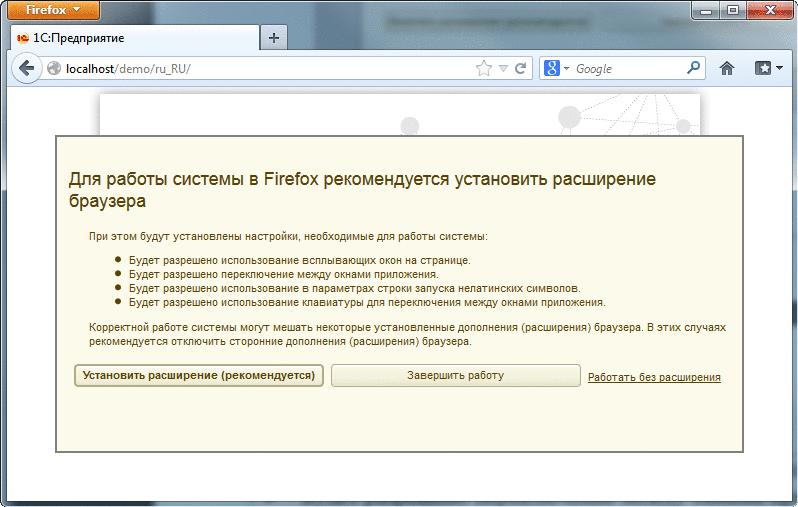Close the Firefox window
This screenshot has height=507, width=798.
coord(771,11)
